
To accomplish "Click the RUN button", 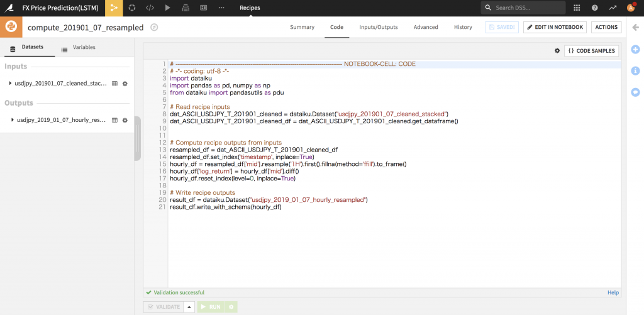I will click(211, 307).
